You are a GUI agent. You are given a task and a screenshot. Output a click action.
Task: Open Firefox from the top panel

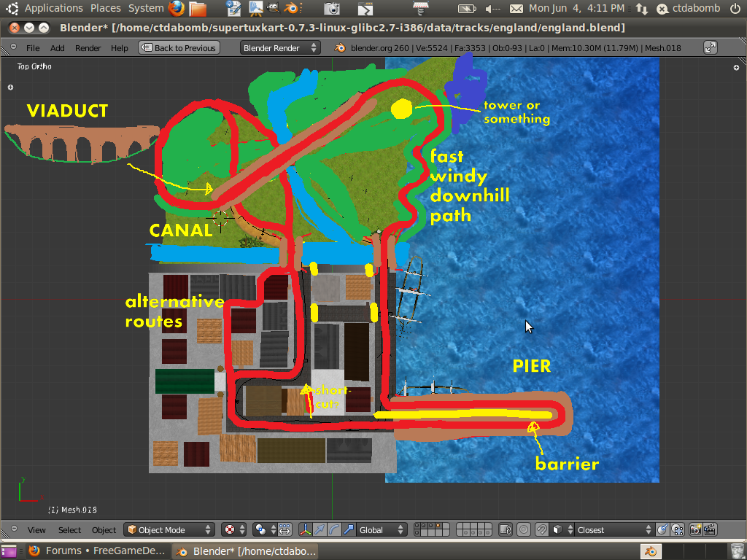coord(177,9)
